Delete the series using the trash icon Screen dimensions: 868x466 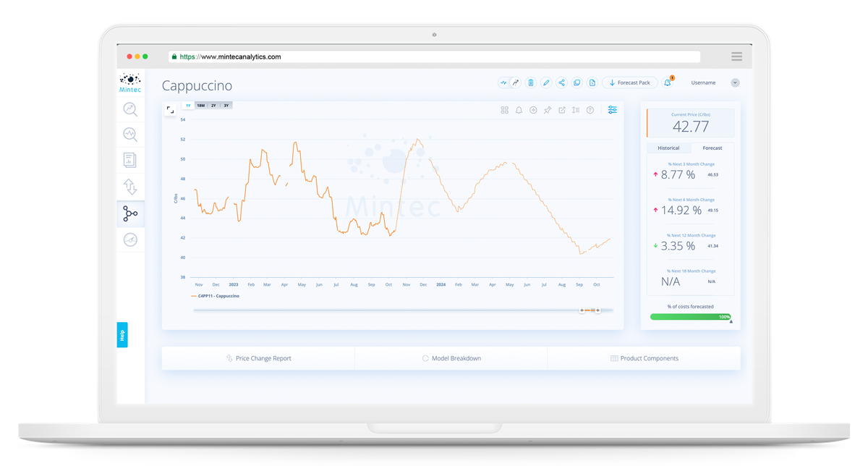pos(531,82)
